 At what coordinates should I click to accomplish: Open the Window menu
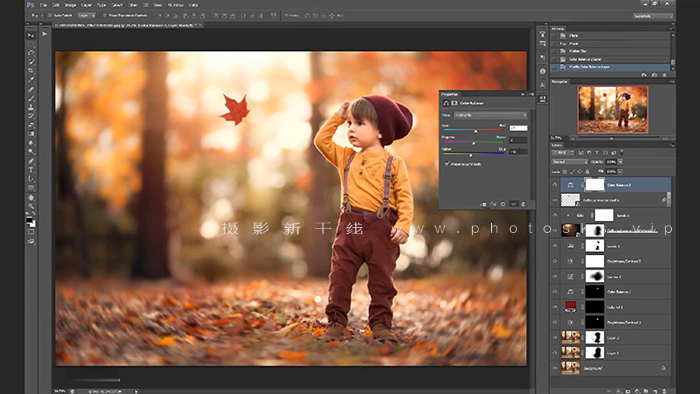pyautogui.click(x=175, y=5)
